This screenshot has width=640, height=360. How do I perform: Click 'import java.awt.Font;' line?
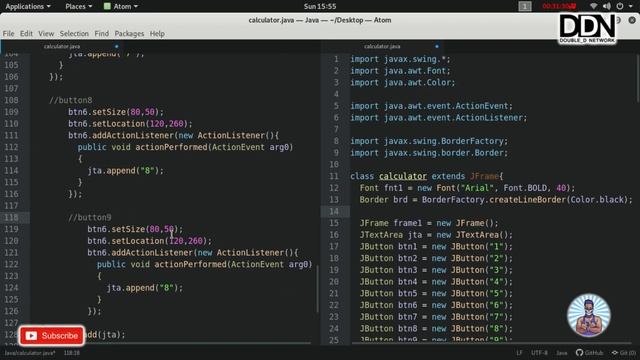(400, 71)
